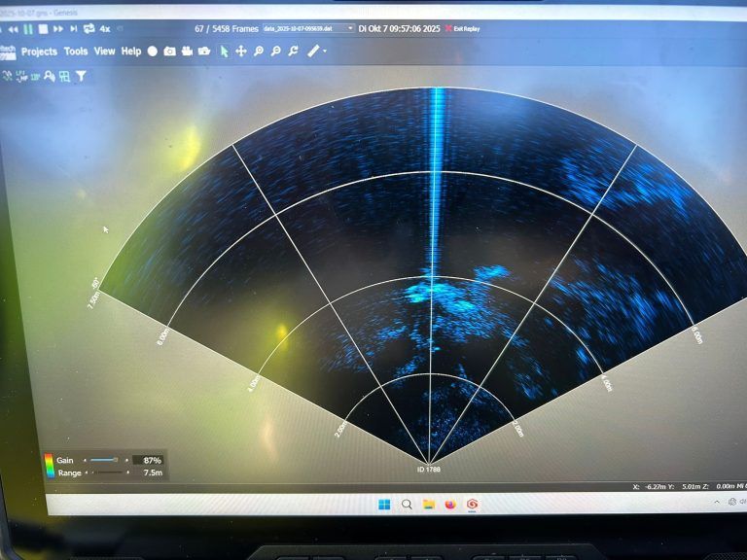This screenshot has width=747, height=560.
Task: Expand the measure tool dropdown arrow
Action: (x=324, y=51)
